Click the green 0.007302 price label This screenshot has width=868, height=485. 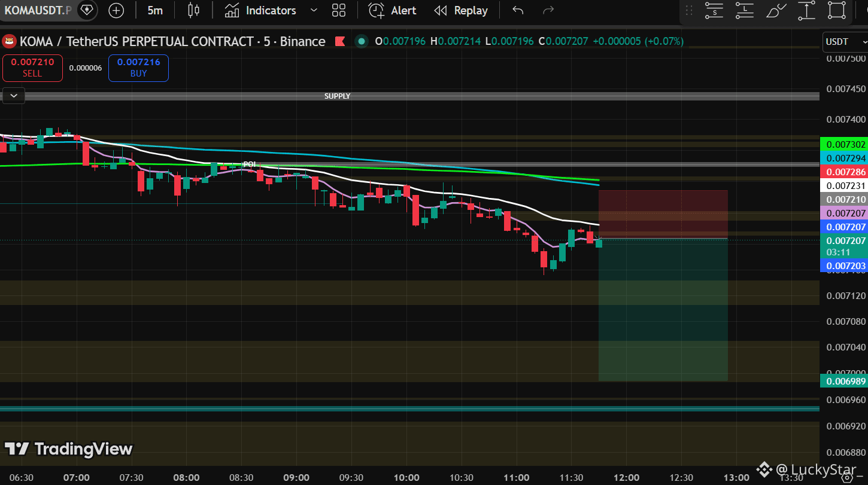pyautogui.click(x=845, y=144)
